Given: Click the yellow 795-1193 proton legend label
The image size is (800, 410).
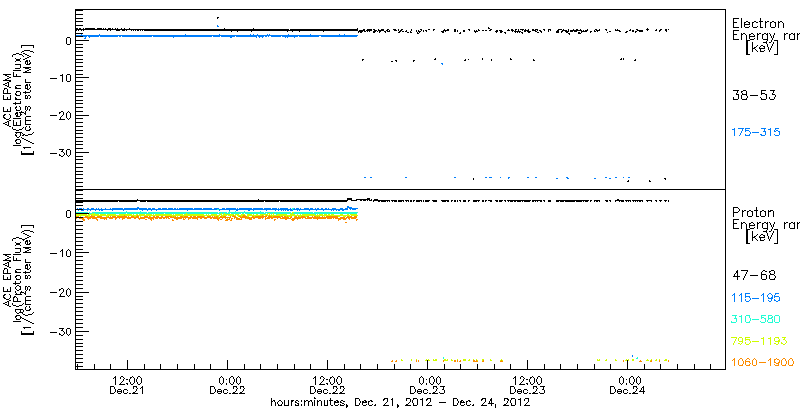Looking at the screenshot, I should 759,341.
